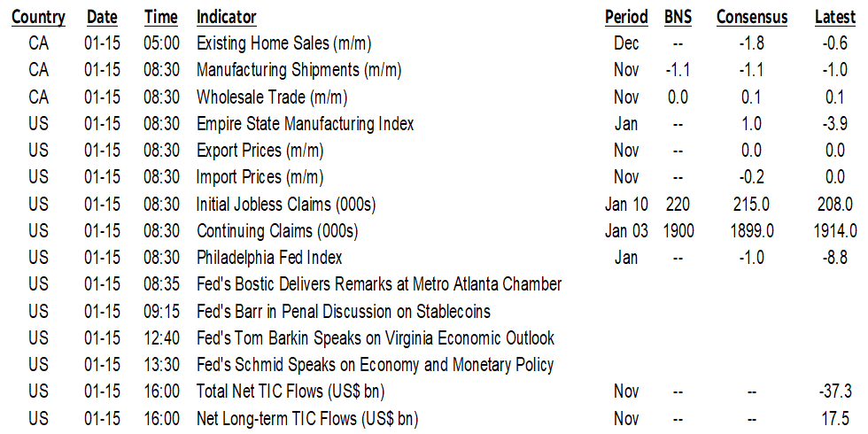Select Fed's Bostic Delivers Remarks event

point(379,285)
